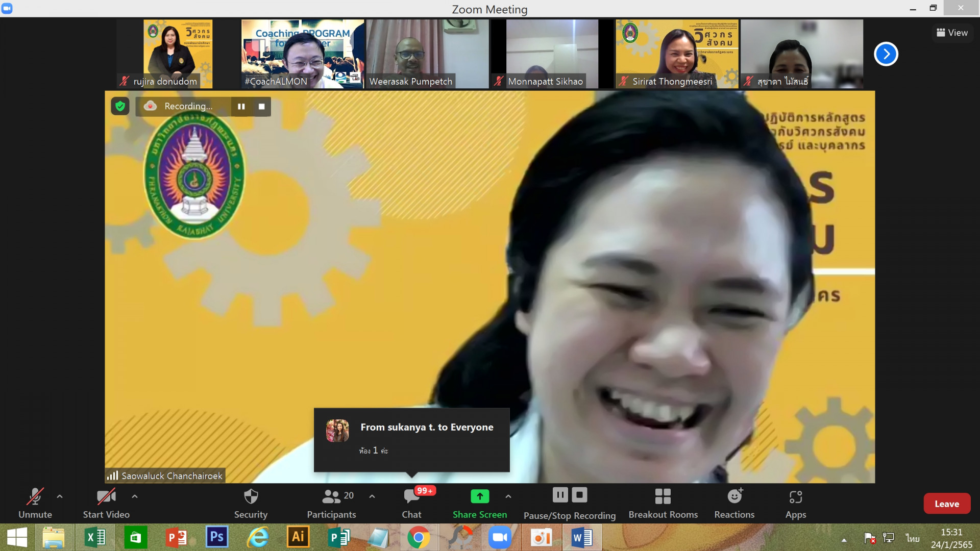
Task: Show next page of participant thumbnails
Action: pos(886,54)
